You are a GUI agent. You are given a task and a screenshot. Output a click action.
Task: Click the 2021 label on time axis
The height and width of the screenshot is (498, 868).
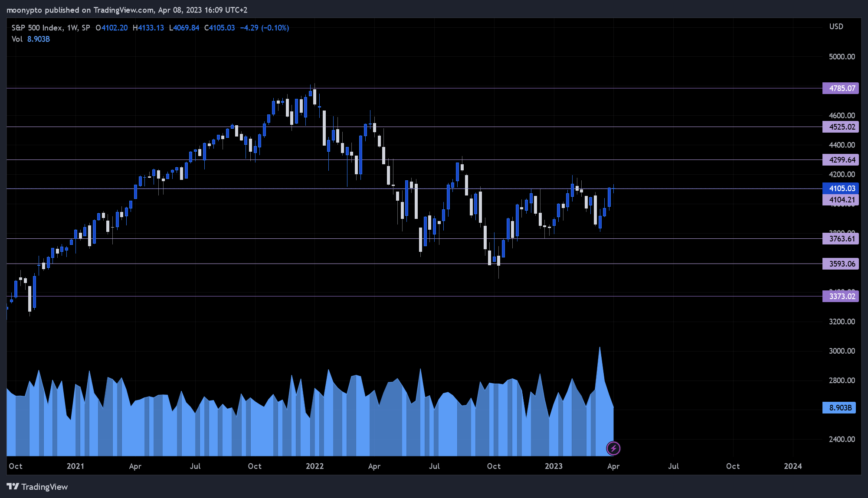tap(75, 466)
